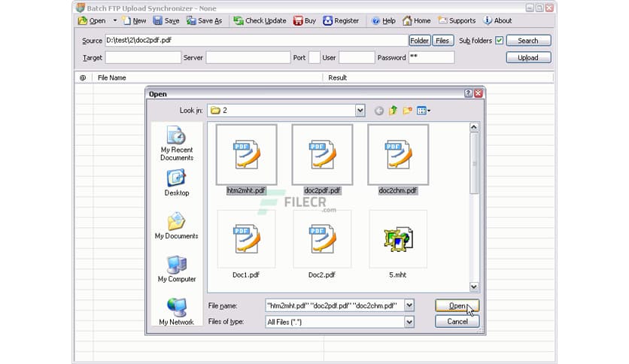Click the file list scroll up arrow
The image size is (629, 364).
point(474,127)
